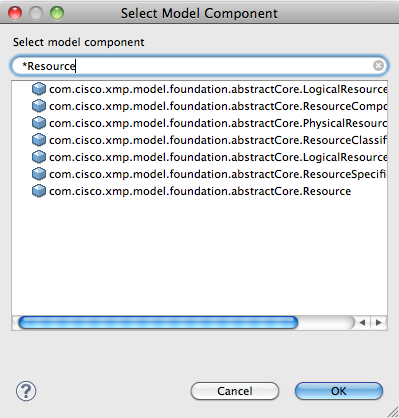The width and height of the screenshot is (399, 418).
Task: Dismiss the dialog with Cancel
Action: [x=235, y=391]
